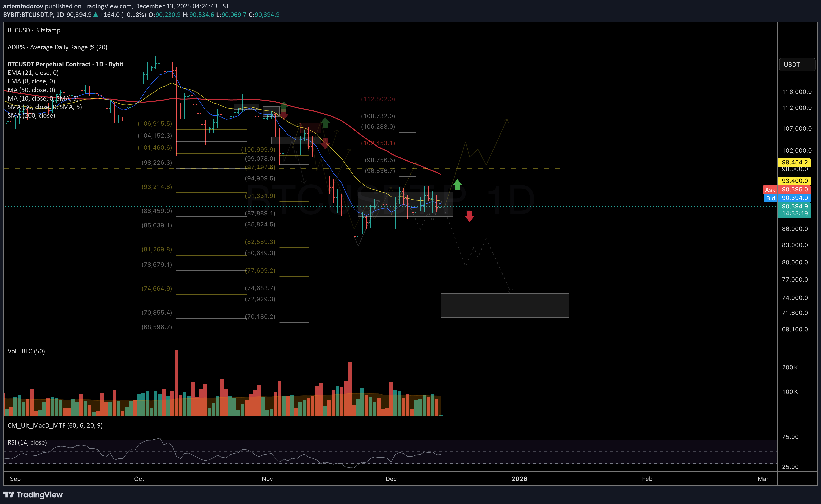821x504 pixels.
Task: Expand the ADR% Average Daily Range pane
Action: 57,47
